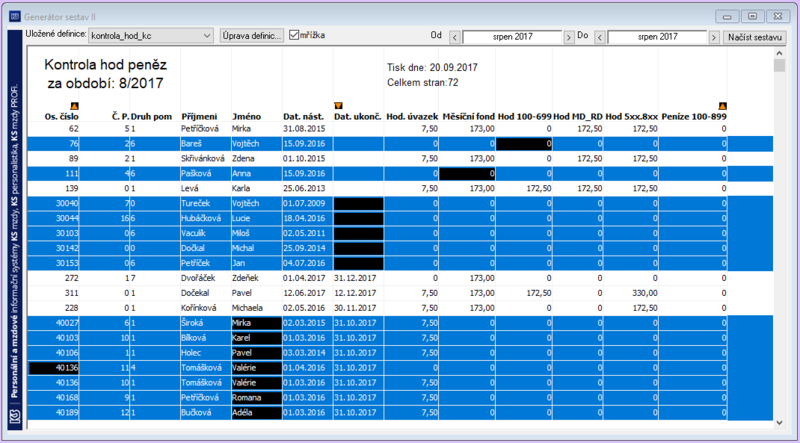Select the Široká surname cell

205,323
